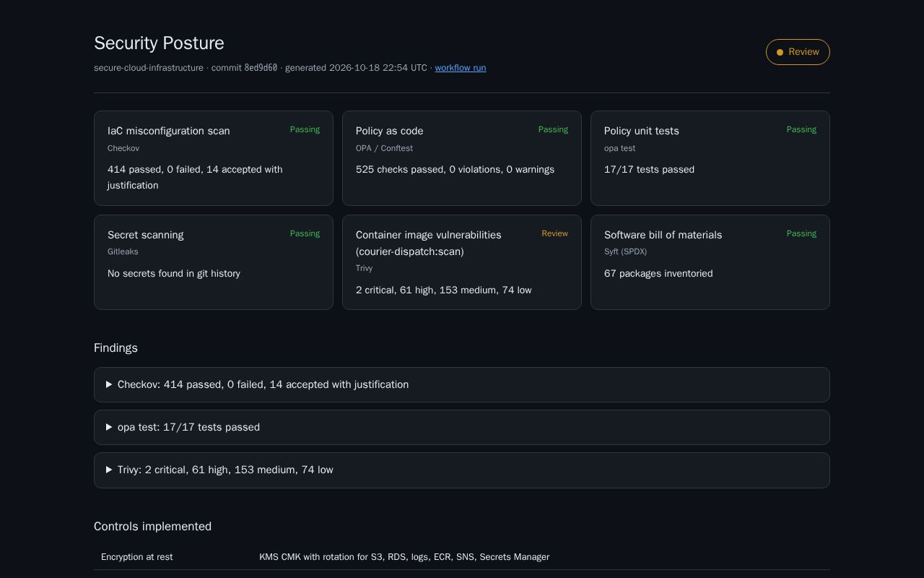The width and height of the screenshot is (924, 578).
Task: Click the Encryption at rest row label
Action: tap(137, 557)
